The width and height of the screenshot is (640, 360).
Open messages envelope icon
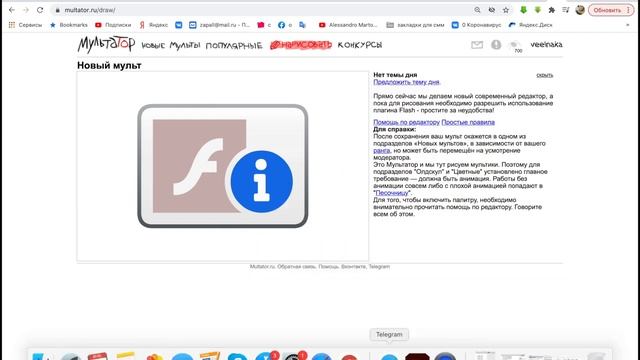pos(477,45)
